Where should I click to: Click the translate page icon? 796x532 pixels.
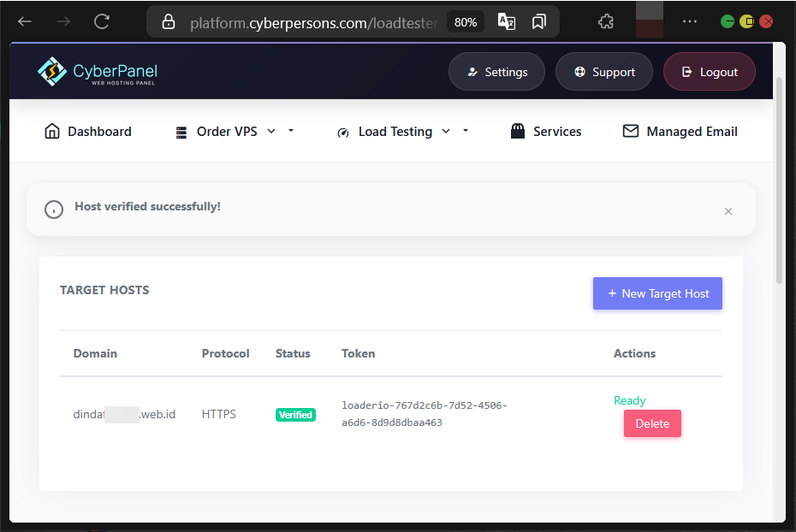(x=507, y=21)
